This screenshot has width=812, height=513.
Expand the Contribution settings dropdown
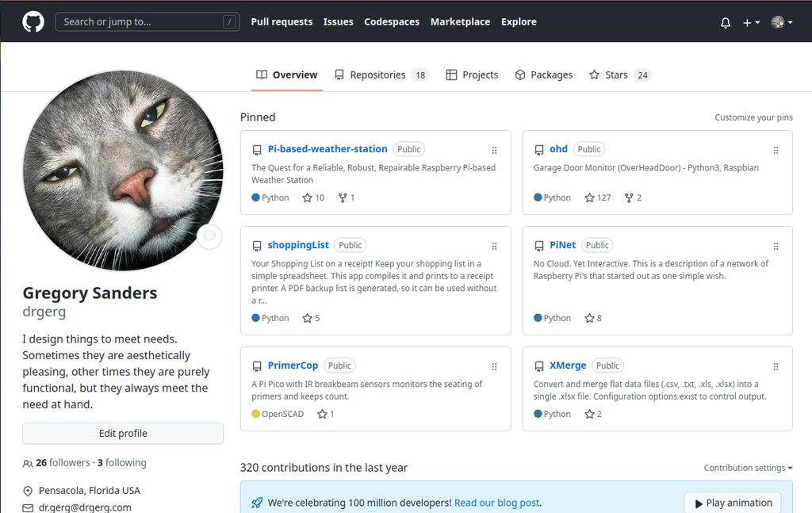point(749,468)
